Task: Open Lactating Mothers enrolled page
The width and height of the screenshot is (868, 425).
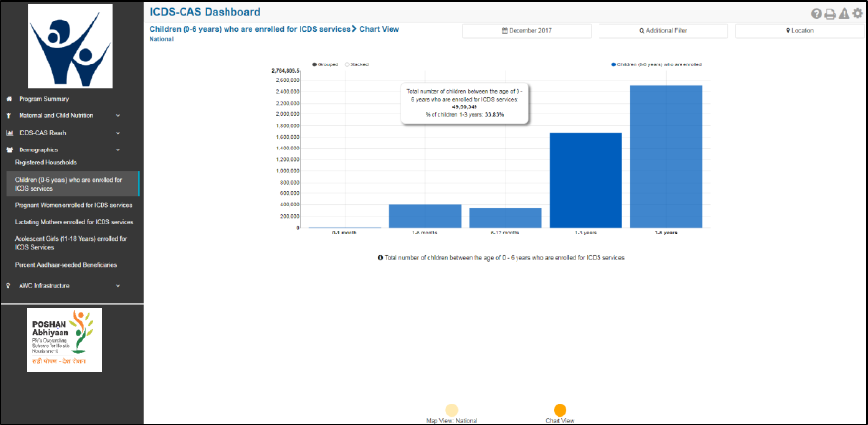Action: tap(73, 222)
